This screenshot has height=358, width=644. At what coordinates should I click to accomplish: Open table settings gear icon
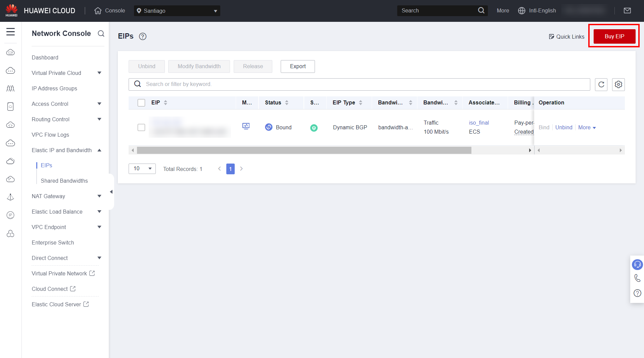point(618,85)
